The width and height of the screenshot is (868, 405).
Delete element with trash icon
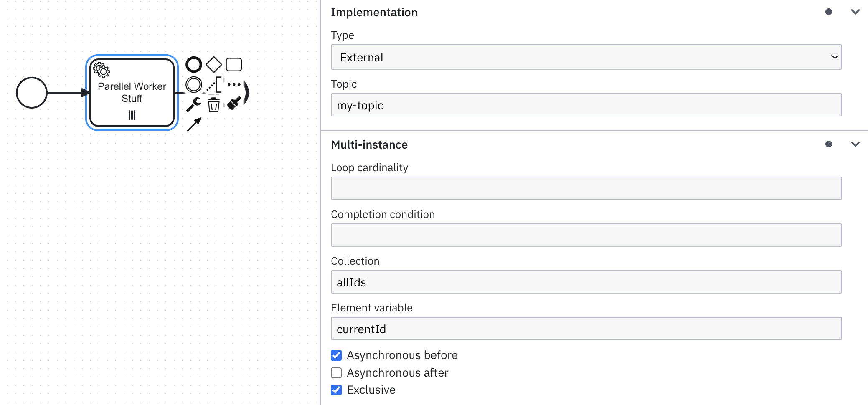213,105
